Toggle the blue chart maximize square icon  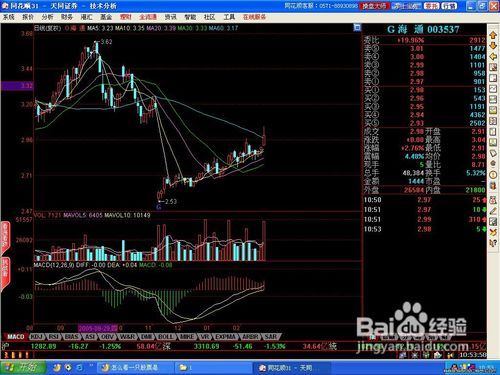click(357, 27)
